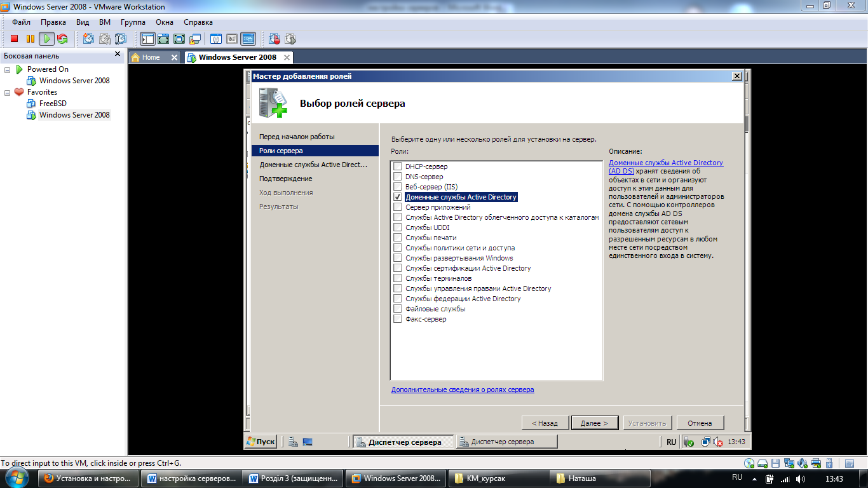
Task: Open host Windows Start orb
Action: click(17, 478)
